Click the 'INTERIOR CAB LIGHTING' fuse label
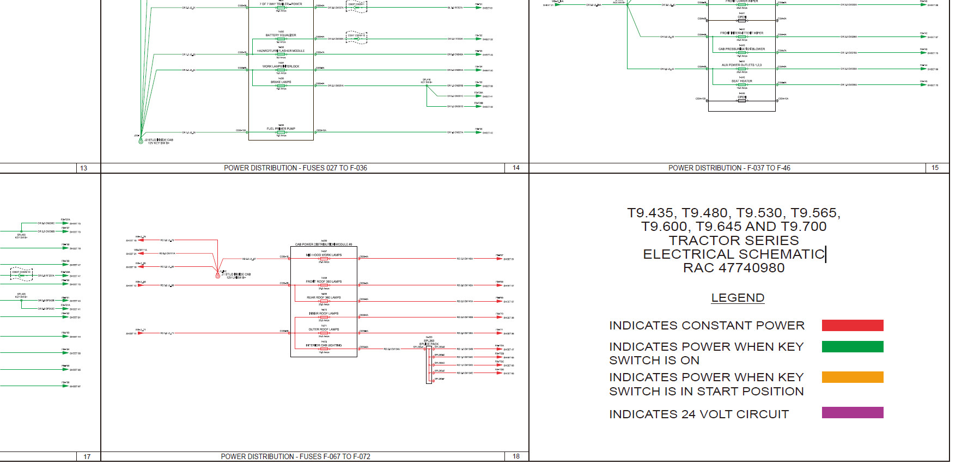Screen dimensions: 980x464 tap(324, 345)
